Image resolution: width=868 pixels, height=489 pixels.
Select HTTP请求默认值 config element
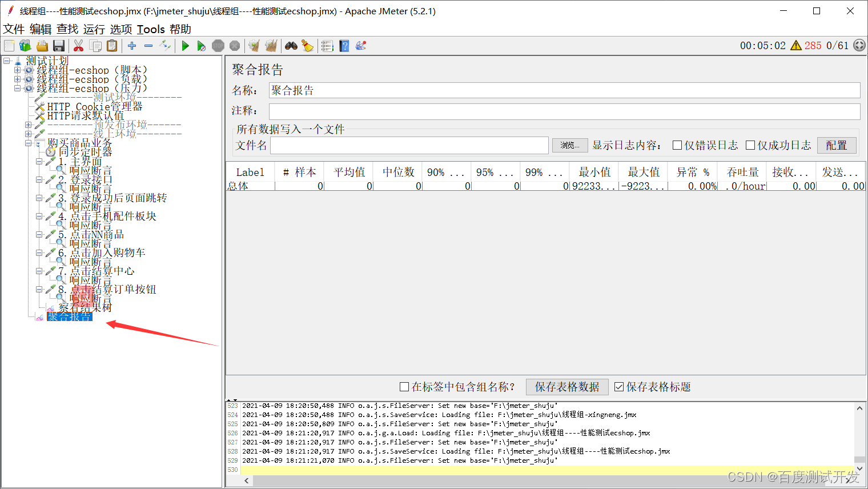86,115
